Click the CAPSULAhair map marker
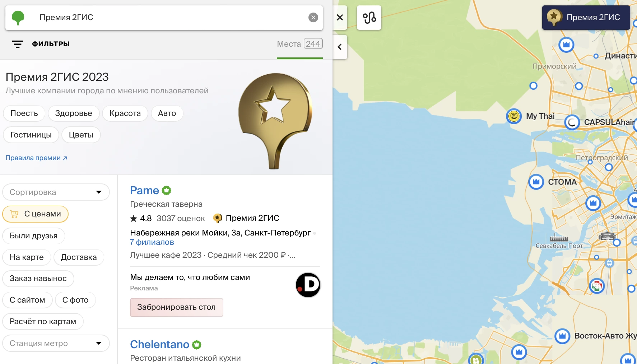The image size is (637, 364). point(572,122)
